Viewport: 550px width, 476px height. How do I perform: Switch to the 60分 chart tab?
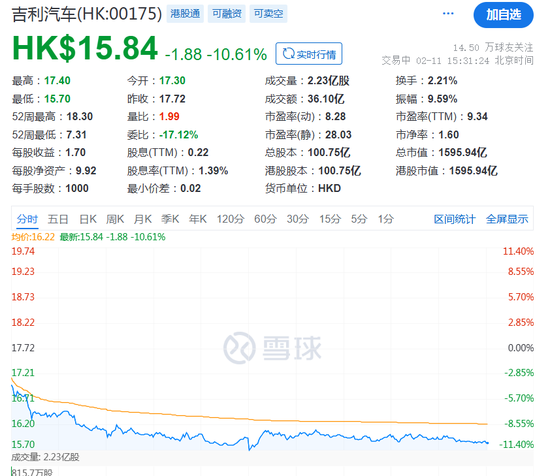coord(266,219)
